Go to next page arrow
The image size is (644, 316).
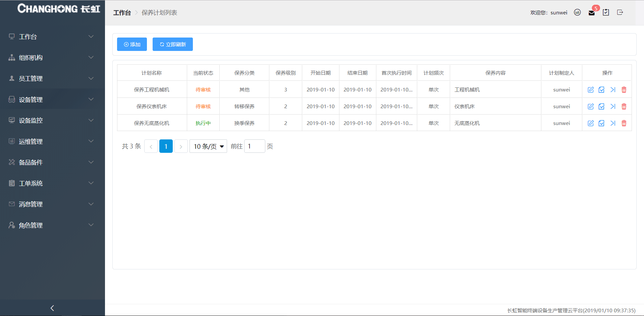[181, 146]
